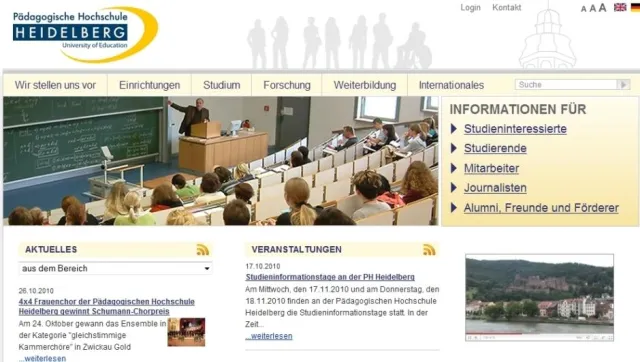The width and height of the screenshot is (640, 362).
Task: Open Alumni, Freunde und Förderer link
Action: coord(541,208)
